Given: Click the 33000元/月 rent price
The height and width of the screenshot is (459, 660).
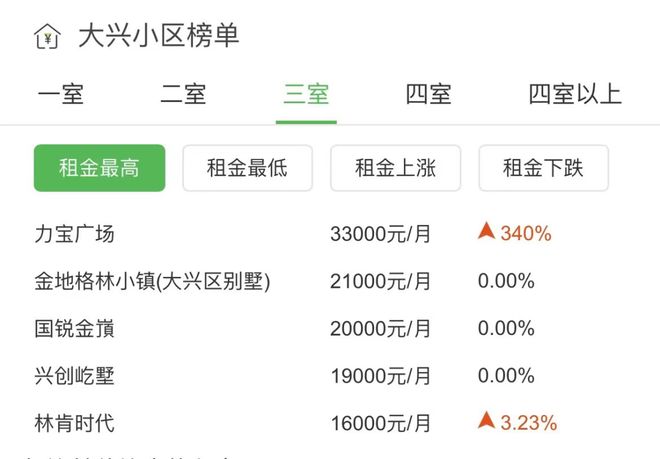Looking at the screenshot, I should [x=381, y=234].
